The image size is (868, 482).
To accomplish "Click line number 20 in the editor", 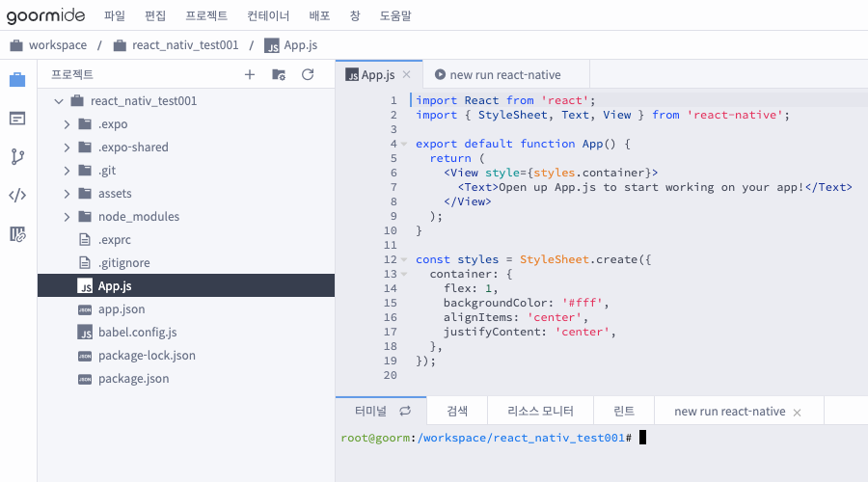I will tap(391, 375).
